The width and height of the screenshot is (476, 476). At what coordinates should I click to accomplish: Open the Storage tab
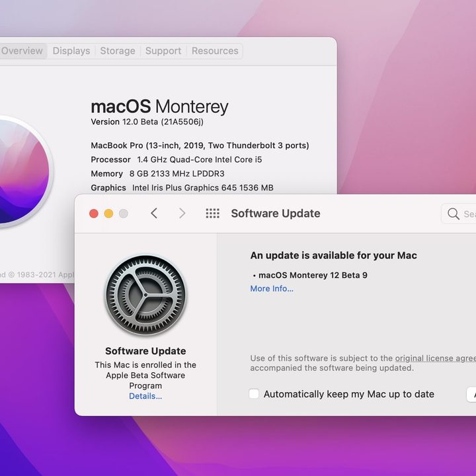(x=118, y=51)
